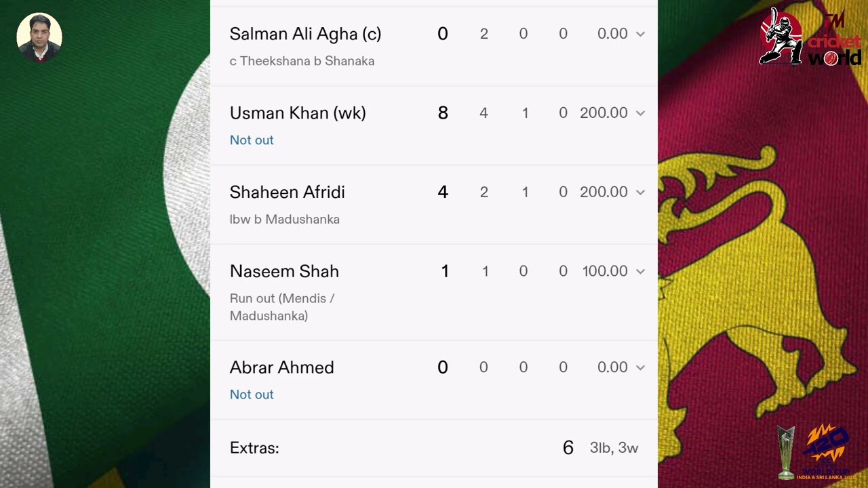Click the FM Cricket World logo
Viewport: 868px width, 488px height.
coord(810,37)
